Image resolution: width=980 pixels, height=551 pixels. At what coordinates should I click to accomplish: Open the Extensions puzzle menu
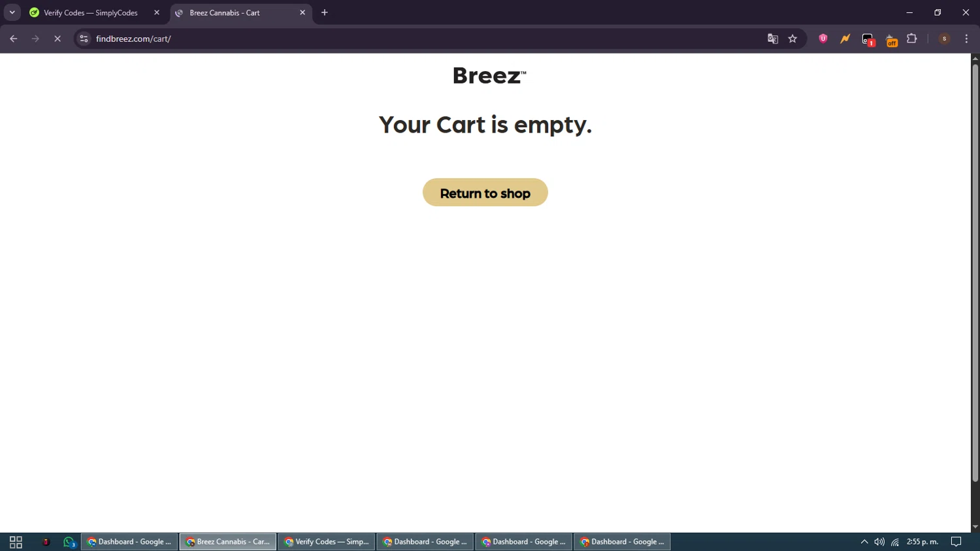tap(912, 39)
